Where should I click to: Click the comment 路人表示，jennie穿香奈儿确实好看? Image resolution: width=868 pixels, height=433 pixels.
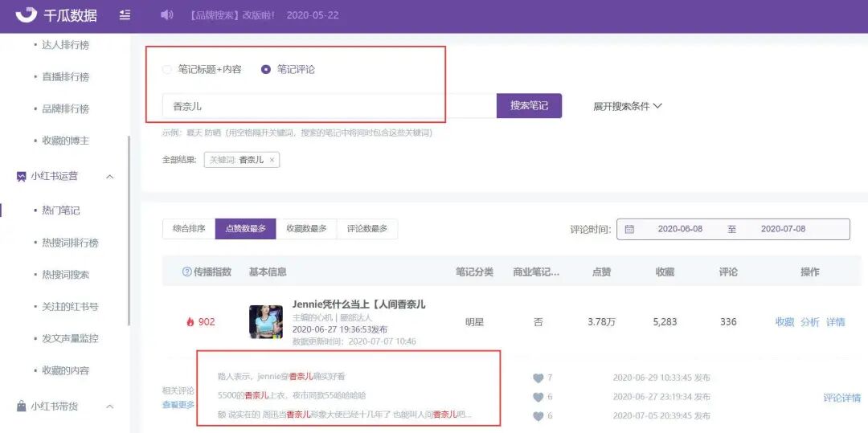click(x=282, y=377)
